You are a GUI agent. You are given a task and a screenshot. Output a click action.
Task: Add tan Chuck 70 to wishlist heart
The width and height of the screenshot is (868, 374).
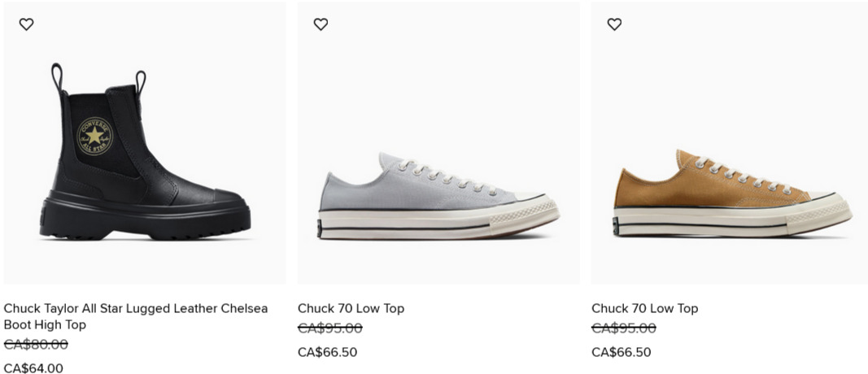click(614, 24)
